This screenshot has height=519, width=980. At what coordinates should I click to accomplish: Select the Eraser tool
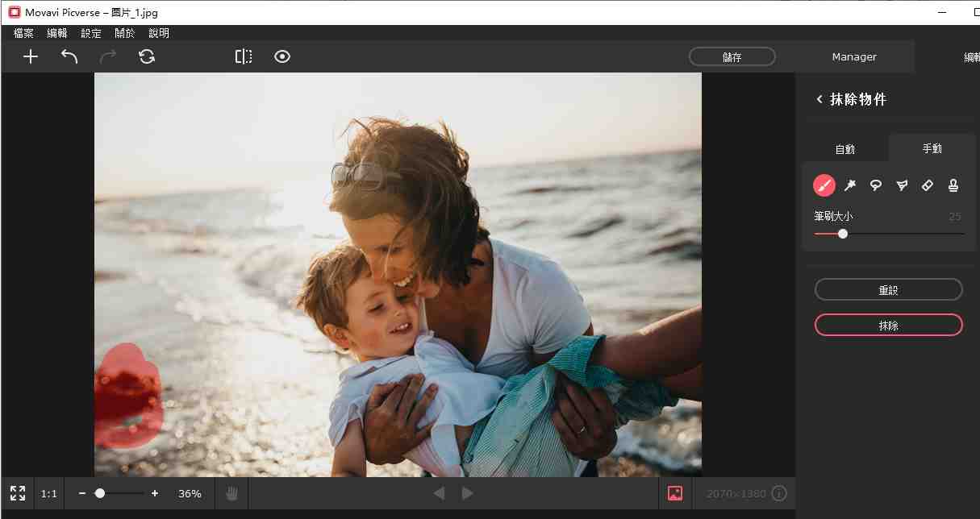coord(928,185)
